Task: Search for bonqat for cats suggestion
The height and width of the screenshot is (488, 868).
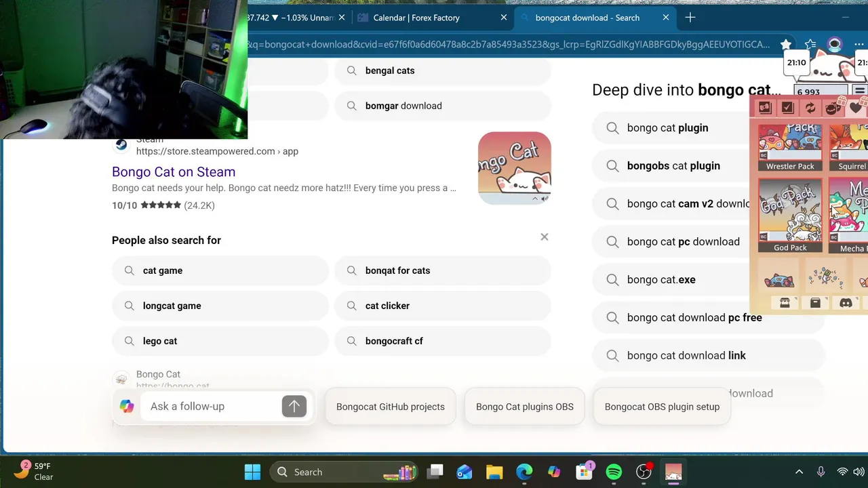Action: 443,270
